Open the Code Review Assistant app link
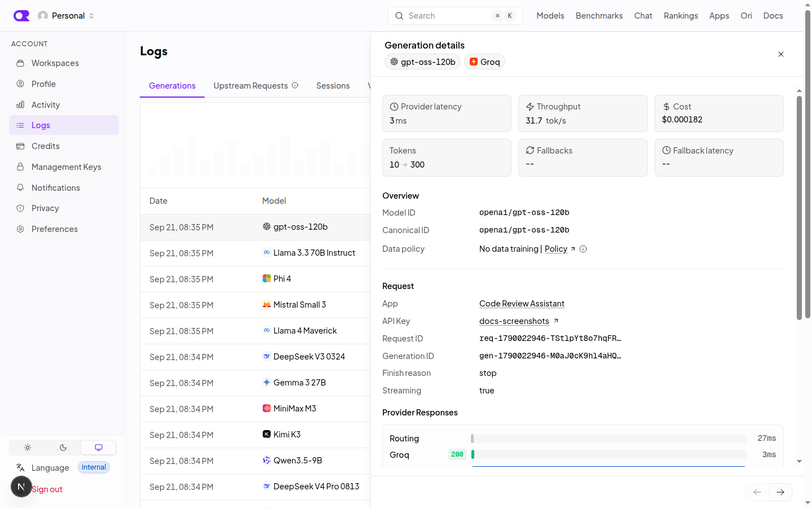This screenshot has width=812, height=508. [522, 304]
